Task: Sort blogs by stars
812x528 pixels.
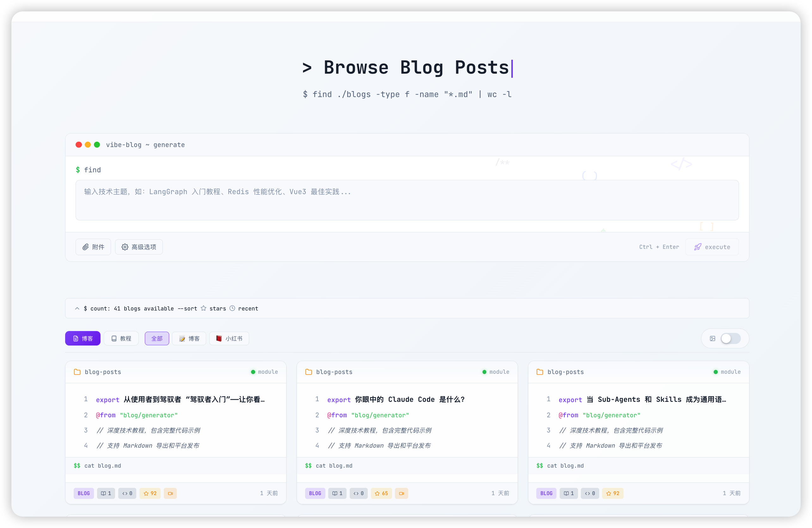Action: point(213,308)
